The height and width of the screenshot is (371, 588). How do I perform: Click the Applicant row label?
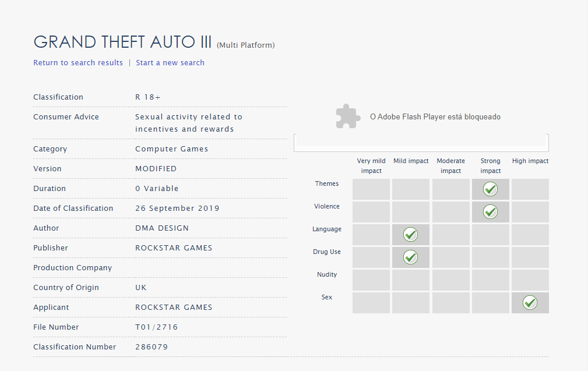(51, 308)
